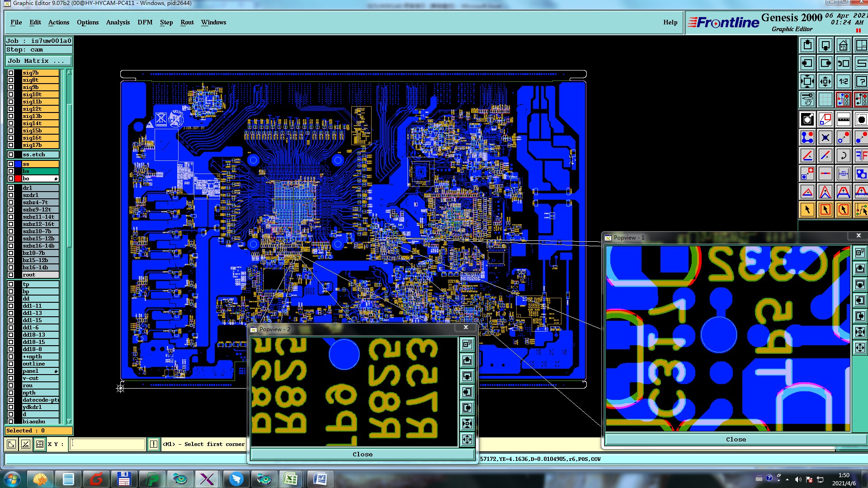Click the exclamation mark button
The width and height of the screenshot is (868, 488).
pyautogui.click(x=154, y=444)
